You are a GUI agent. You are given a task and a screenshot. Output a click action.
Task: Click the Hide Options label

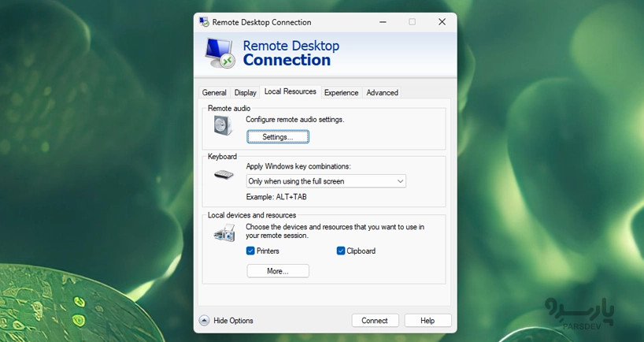[233, 321]
